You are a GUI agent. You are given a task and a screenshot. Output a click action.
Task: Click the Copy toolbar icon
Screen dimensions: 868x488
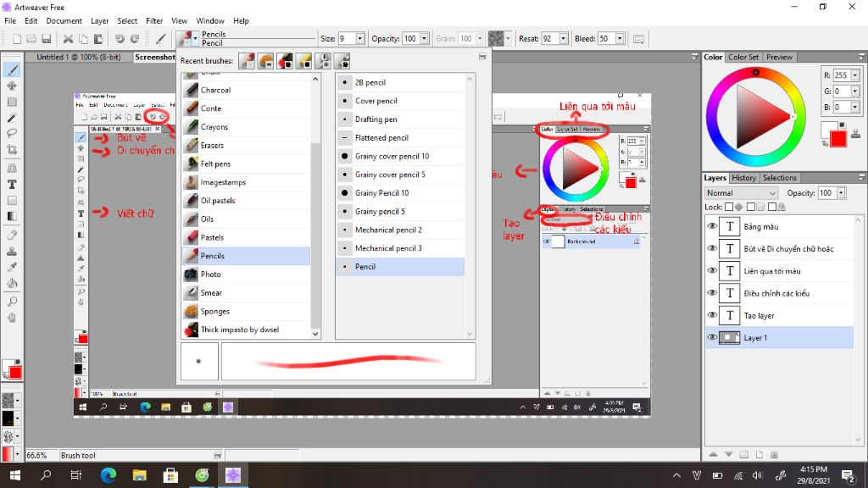pos(83,39)
